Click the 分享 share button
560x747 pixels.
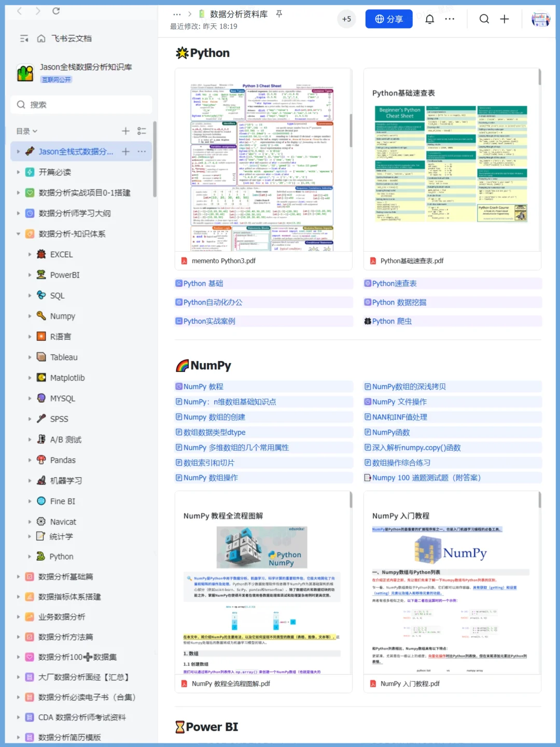click(x=389, y=19)
